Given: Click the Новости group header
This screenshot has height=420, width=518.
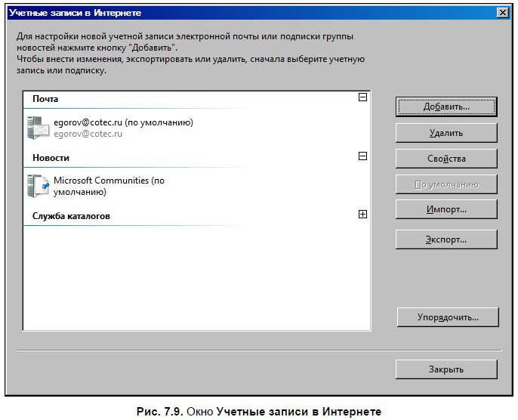Looking at the screenshot, I should 51,158.
